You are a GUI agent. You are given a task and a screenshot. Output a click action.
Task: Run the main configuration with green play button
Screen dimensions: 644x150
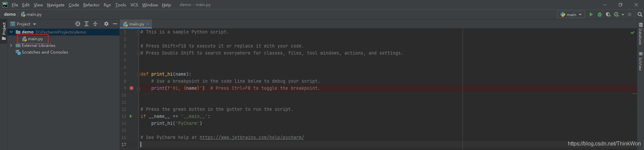pos(591,14)
